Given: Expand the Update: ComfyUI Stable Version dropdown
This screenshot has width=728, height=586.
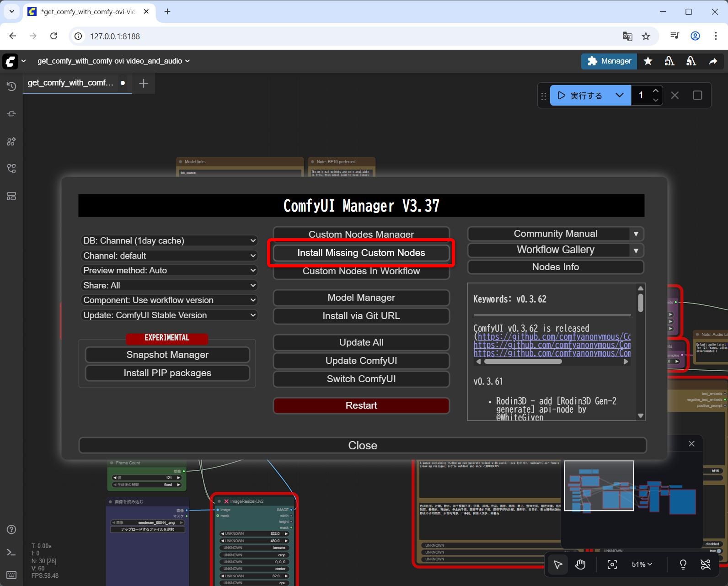Looking at the screenshot, I should point(169,315).
